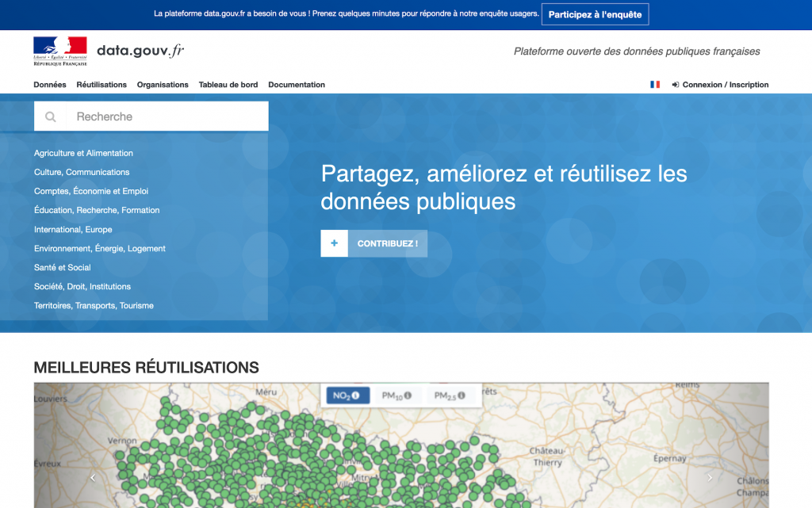Select the NO2 pollutant toggle
Image resolution: width=812 pixels, height=508 pixels.
tap(343, 395)
